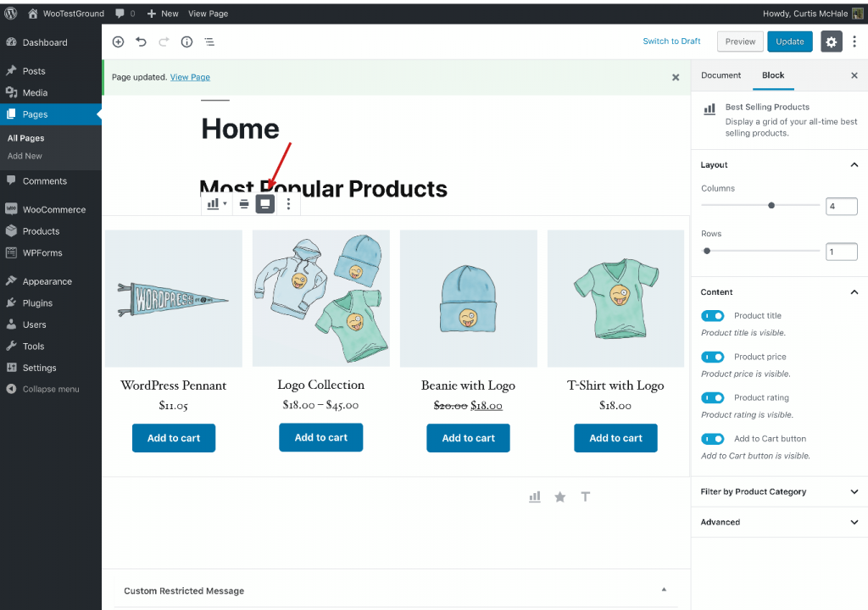Switch to the Document tab
This screenshot has width=868, height=610.
[721, 75]
